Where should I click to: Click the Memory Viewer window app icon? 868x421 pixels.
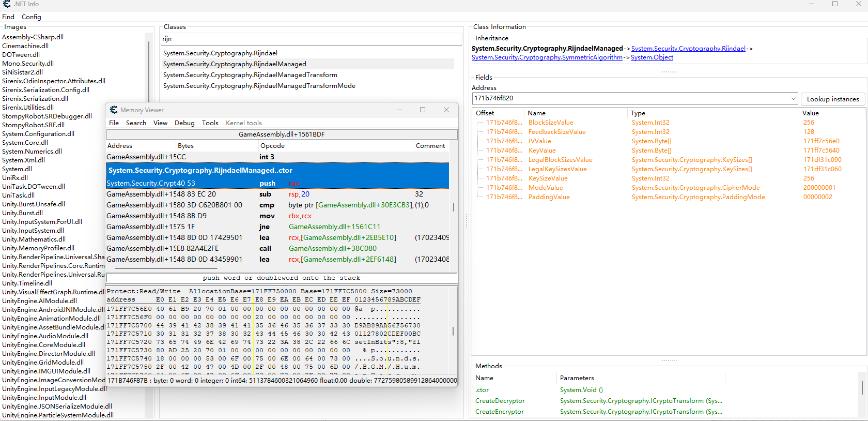(x=114, y=110)
